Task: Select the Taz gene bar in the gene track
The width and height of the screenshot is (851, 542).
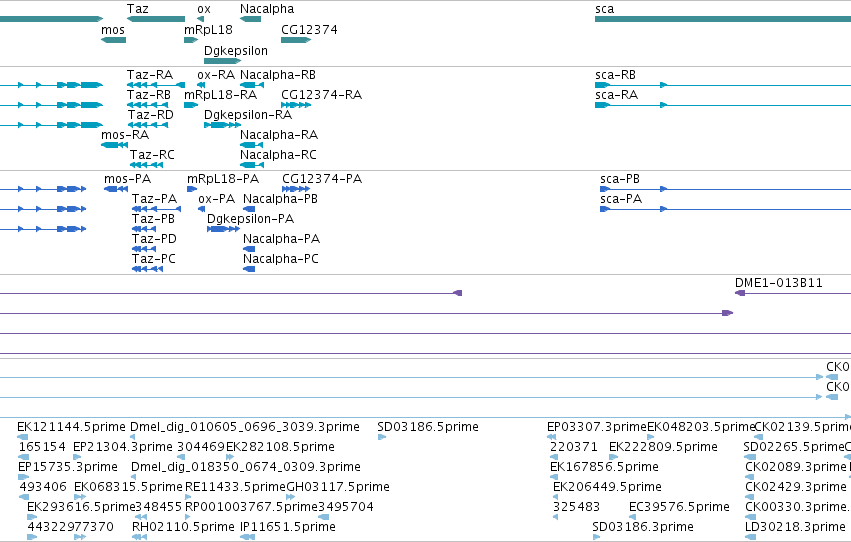Action: (x=156, y=19)
